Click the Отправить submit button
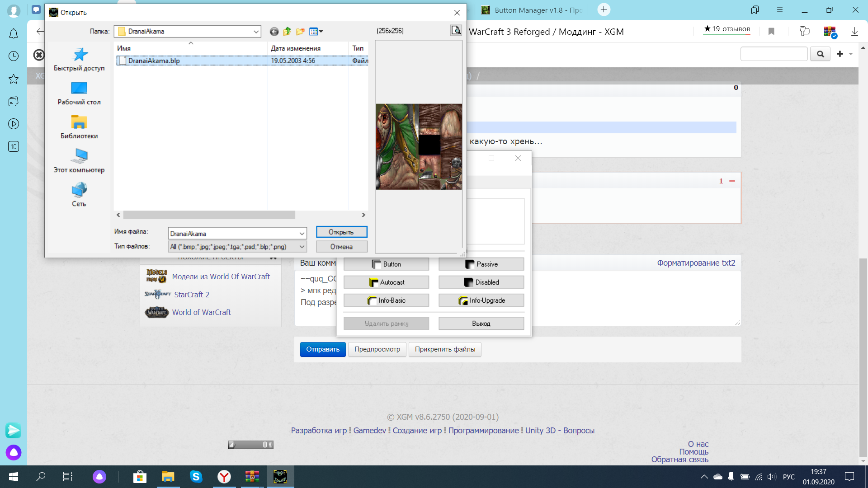The image size is (868, 488). coord(323,349)
